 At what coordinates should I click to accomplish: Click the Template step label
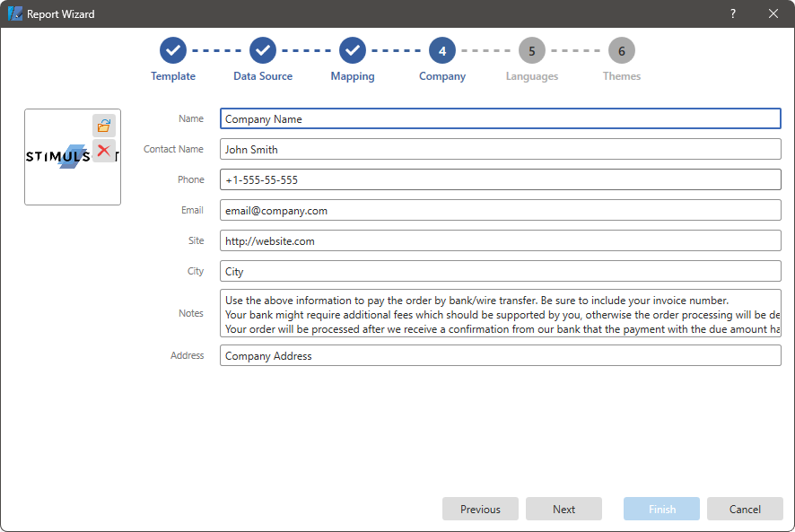[x=173, y=76]
